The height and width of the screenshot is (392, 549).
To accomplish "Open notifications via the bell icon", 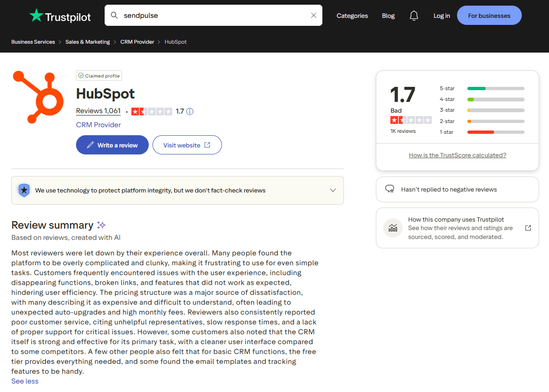I will [x=413, y=15].
